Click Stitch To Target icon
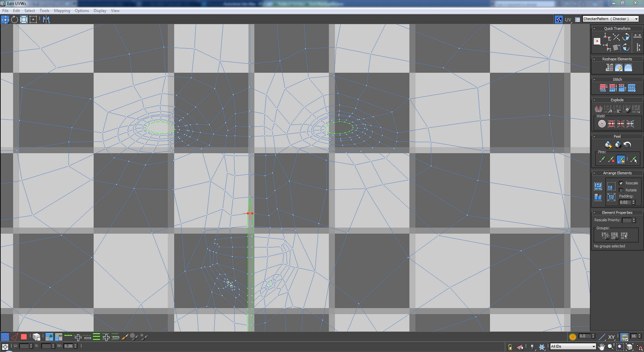 [603, 88]
